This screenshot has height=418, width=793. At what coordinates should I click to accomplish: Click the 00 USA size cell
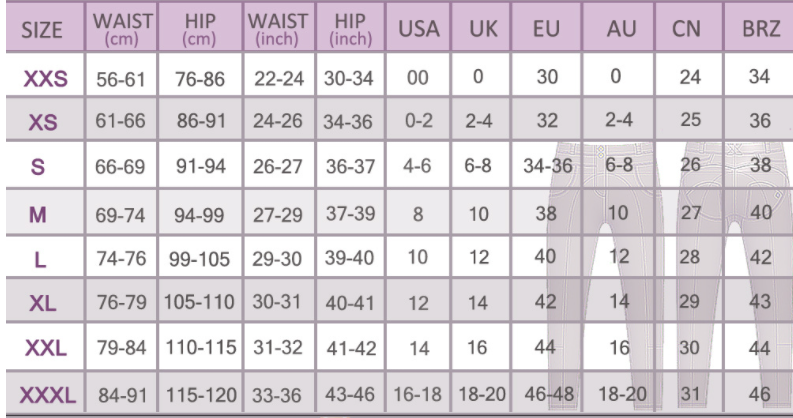[x=419, y=78]
